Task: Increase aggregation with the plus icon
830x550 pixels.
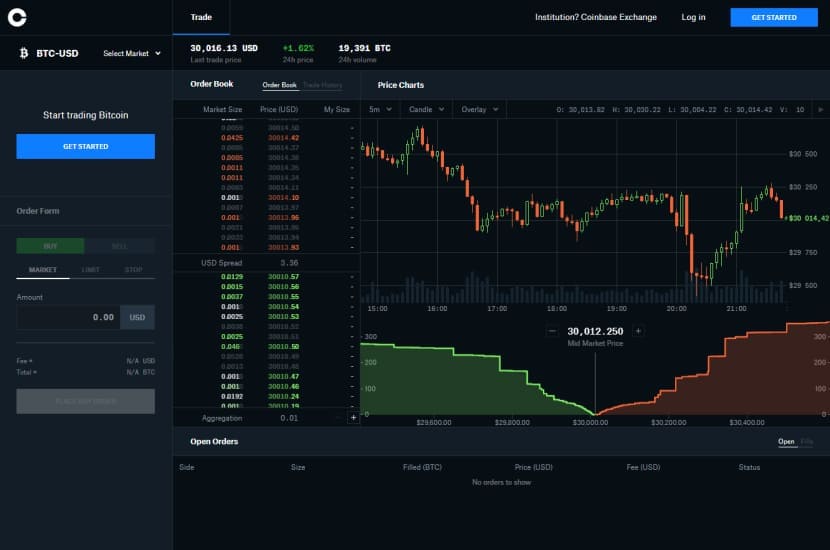Action: pos(354,418)
